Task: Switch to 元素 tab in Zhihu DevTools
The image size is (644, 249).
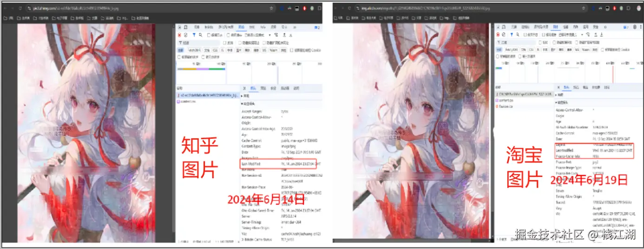Action: [197, 27]
